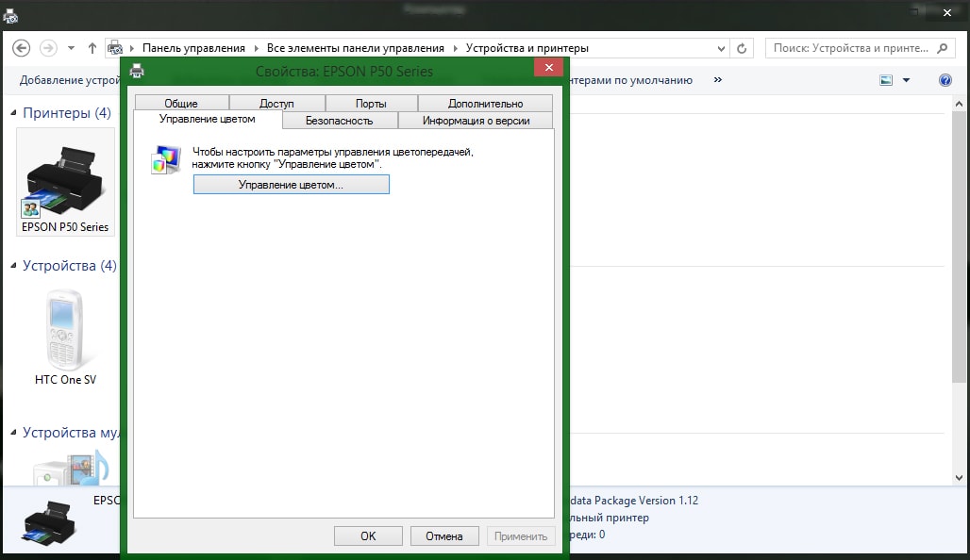Select the multimedia device icon
Screen dimensions: 970x560
click(71, 468)
